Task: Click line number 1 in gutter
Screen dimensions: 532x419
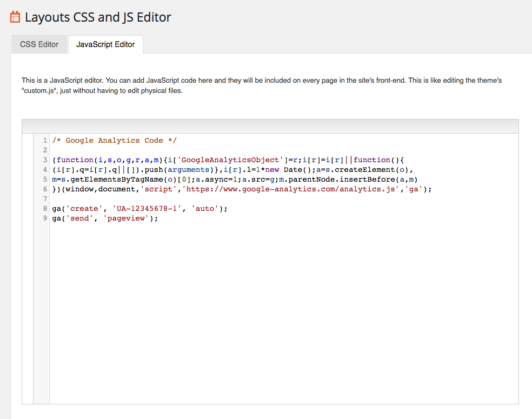Action: click(45, 141)
